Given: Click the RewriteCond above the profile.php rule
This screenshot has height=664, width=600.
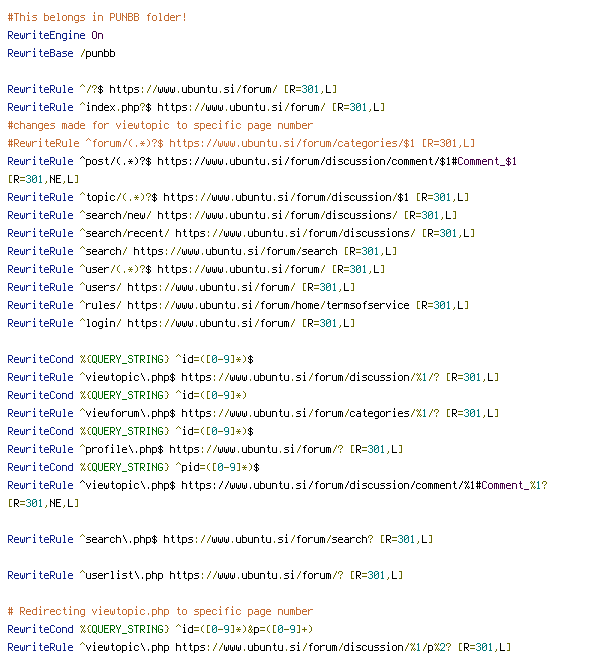Looking at the screenshot, I should [130, 431].
